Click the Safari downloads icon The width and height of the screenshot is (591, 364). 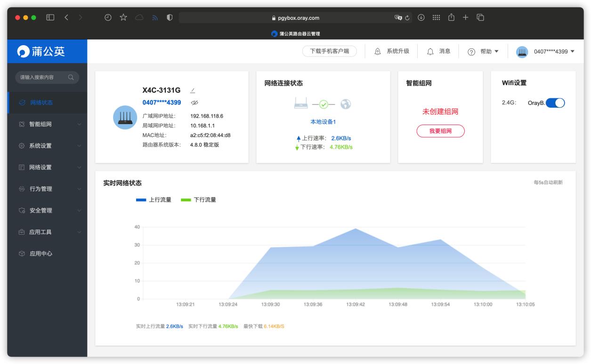point(421,18)
